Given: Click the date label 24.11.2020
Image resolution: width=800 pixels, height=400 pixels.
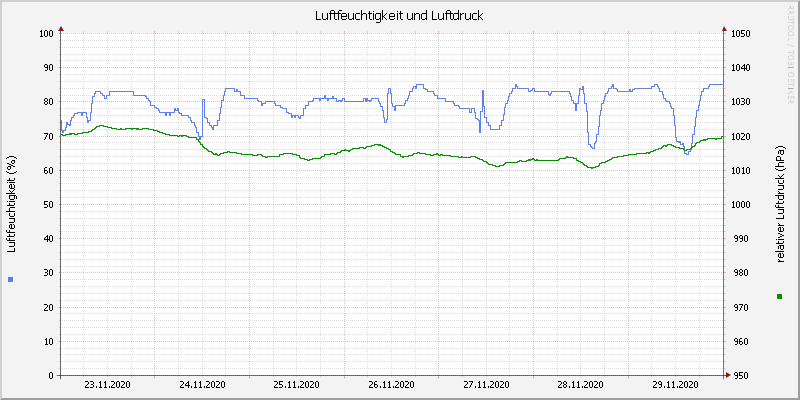Looking at the screenshot, I should pos(203,385).
